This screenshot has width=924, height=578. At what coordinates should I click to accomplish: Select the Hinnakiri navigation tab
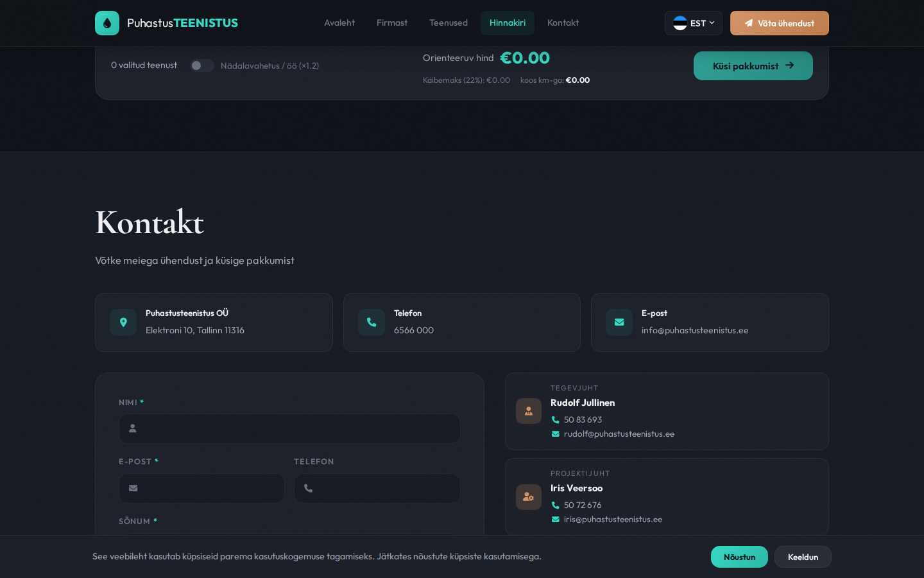(508, 23)
